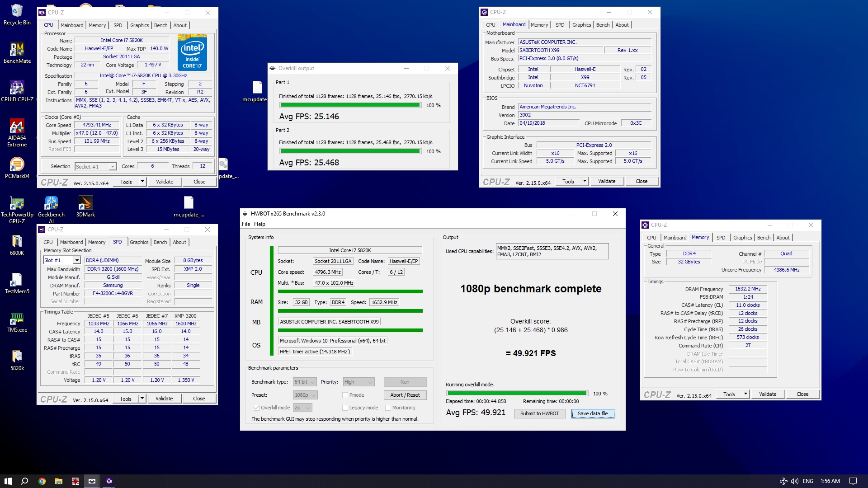Open Slot #1 dropdown in SPD window

click(62, 260)
